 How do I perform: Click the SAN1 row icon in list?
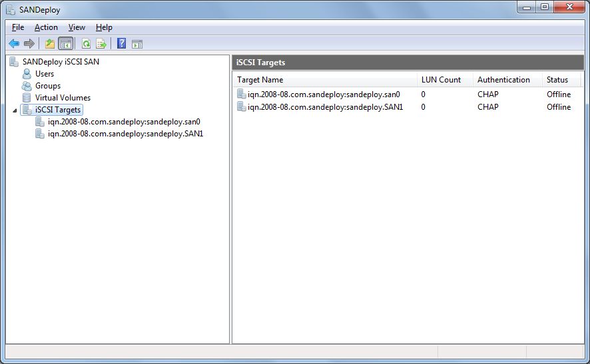[x=241, y=106]
